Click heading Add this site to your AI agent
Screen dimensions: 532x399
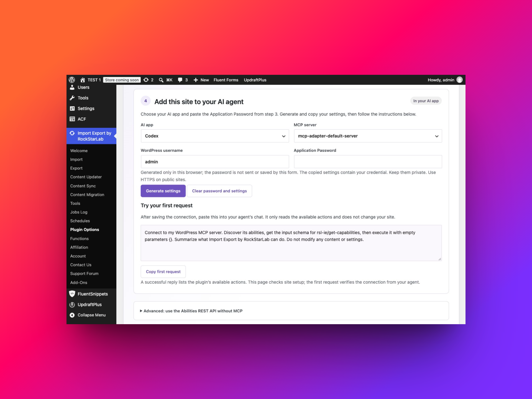pyautogui.click(x=199, y=102)
